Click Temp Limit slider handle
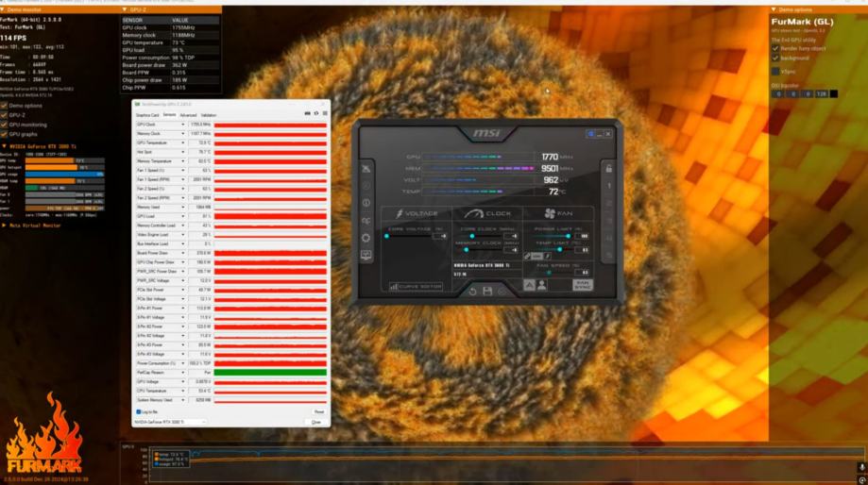This screenshot has height=485, width=868. coord(560,250)
